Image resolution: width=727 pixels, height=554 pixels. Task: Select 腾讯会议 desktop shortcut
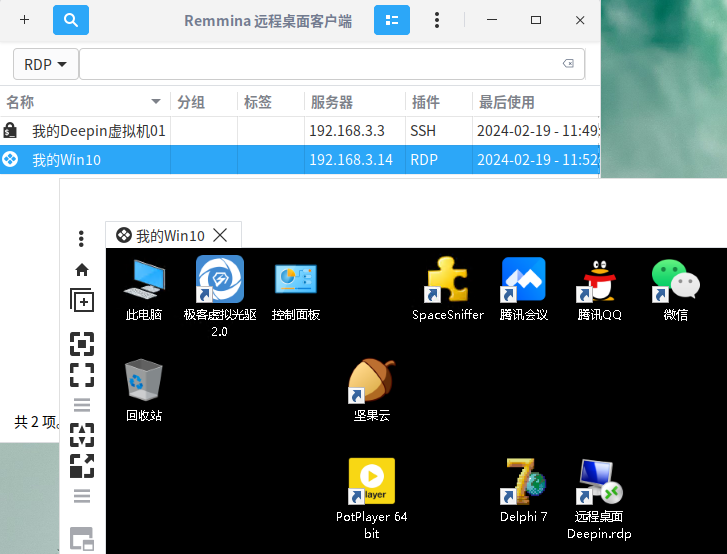pyautogui.click(x=524, y=290)
